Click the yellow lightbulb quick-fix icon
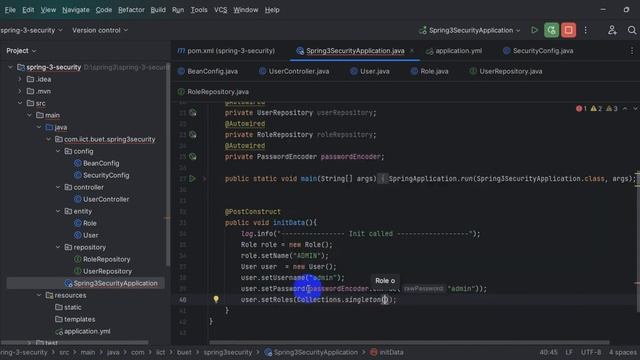The height and width of the screenshot is (360, 640). [216, 299]
